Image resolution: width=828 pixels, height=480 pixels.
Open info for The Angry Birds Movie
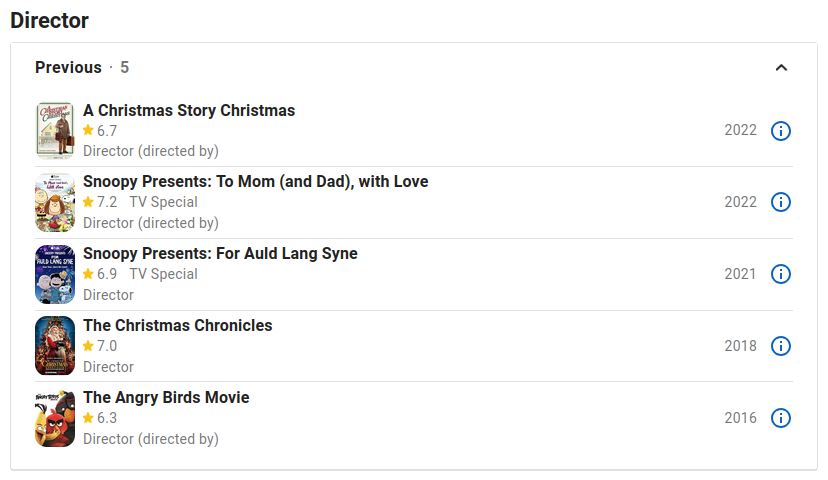780,418
